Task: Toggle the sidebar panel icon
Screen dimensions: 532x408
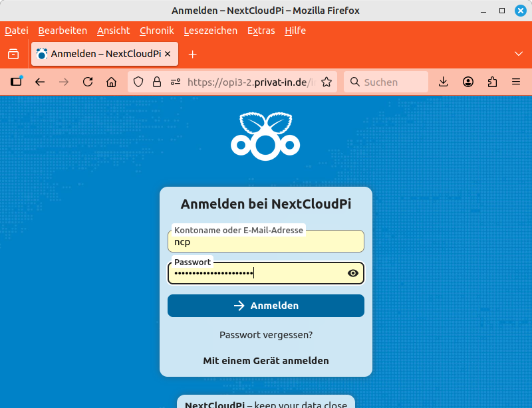Action: point(17,82)
